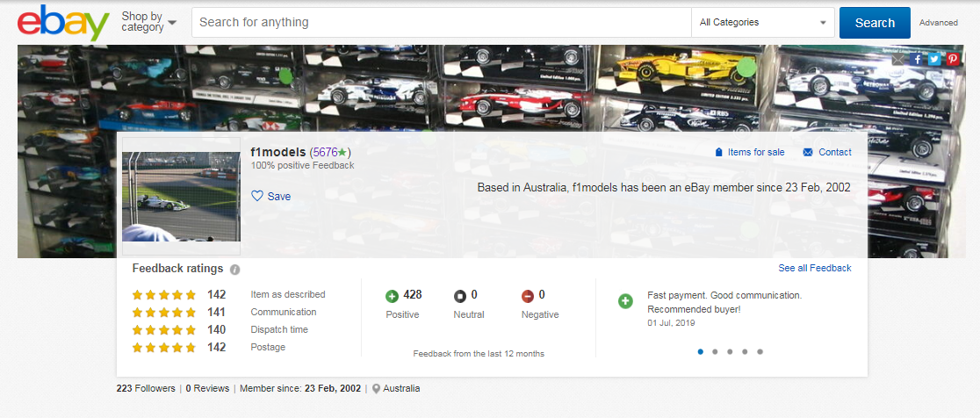980x418 pixels.
Task: Share the profile on Twitter
Action: click(934, 59)
